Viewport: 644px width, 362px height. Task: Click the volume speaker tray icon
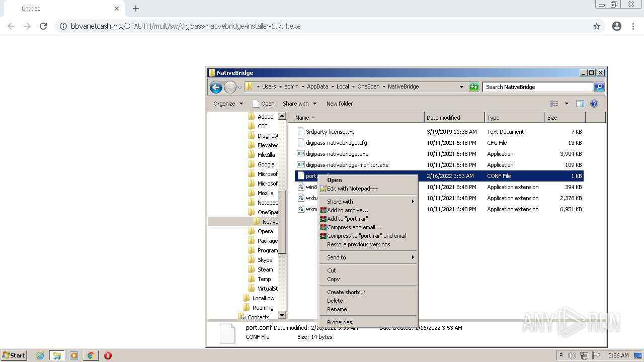(572, 355)
